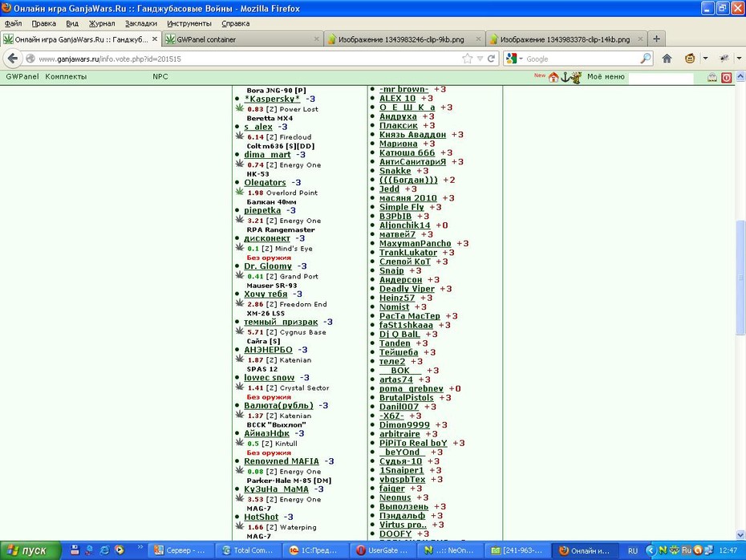Click the GWPanel anchor icon
This screenshot has width=746, height=560.
click(566, 77)
